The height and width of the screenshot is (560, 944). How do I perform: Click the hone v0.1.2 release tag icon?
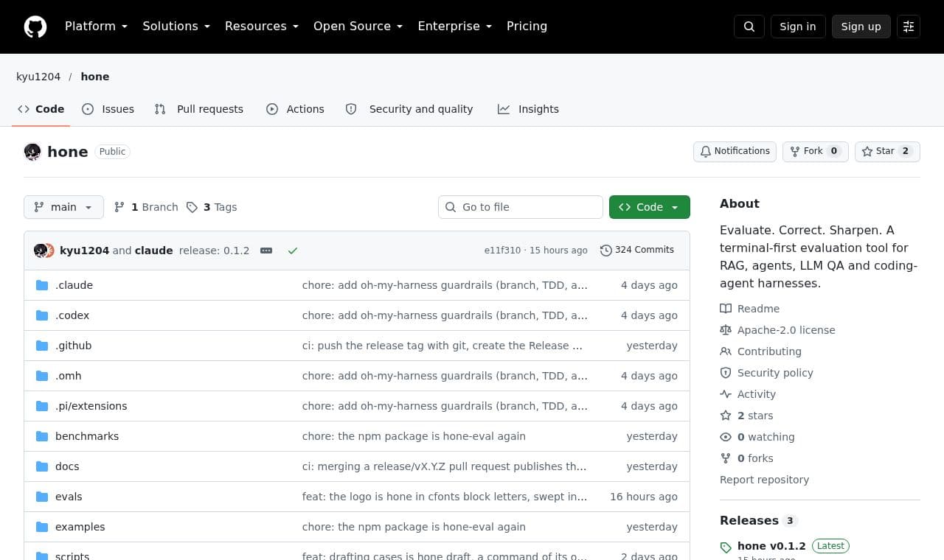point(726,547)
